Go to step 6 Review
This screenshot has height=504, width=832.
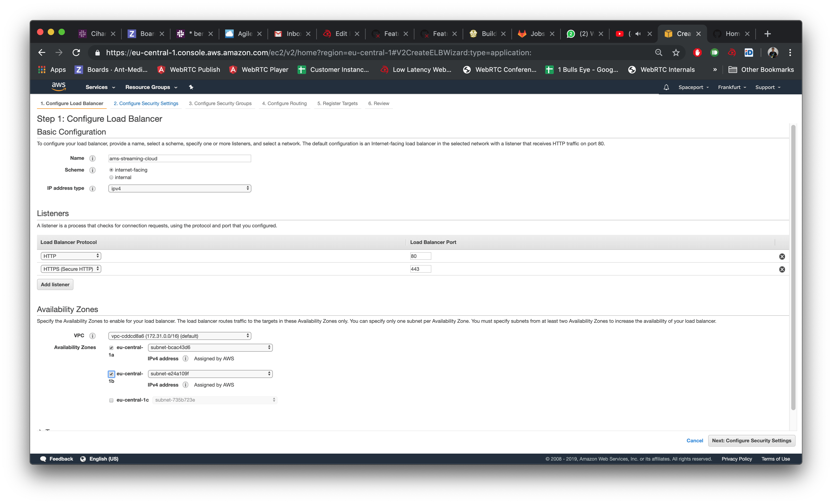378,103
